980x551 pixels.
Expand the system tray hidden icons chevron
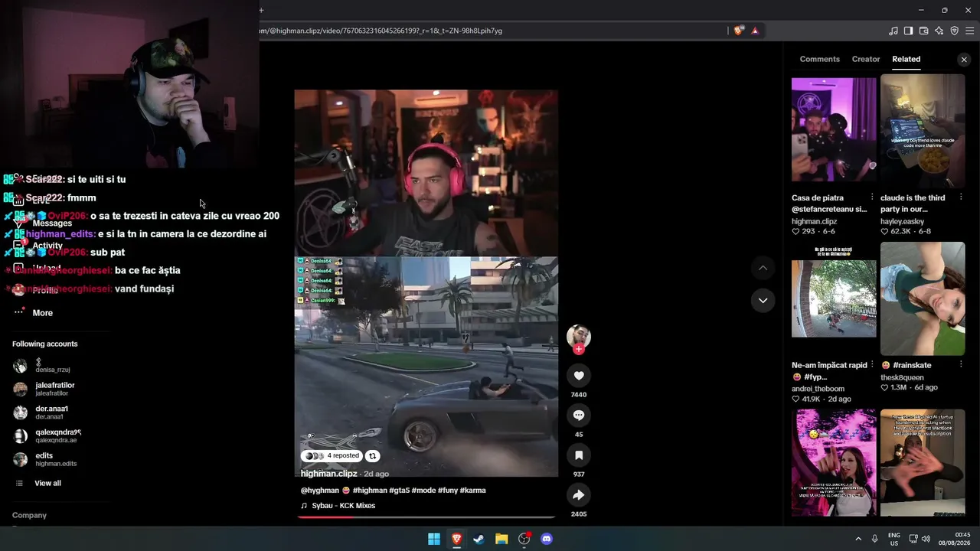pyautogui.click(x=858, y=539)
